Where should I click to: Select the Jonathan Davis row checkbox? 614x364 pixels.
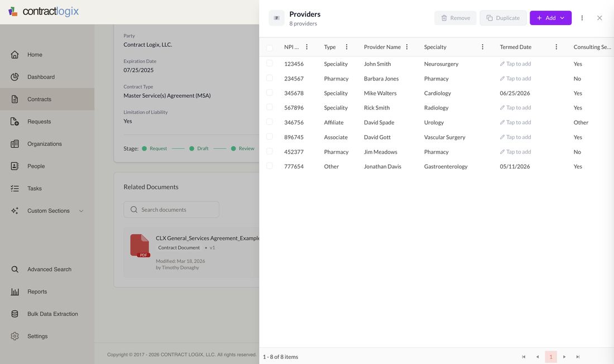[270, 166]
